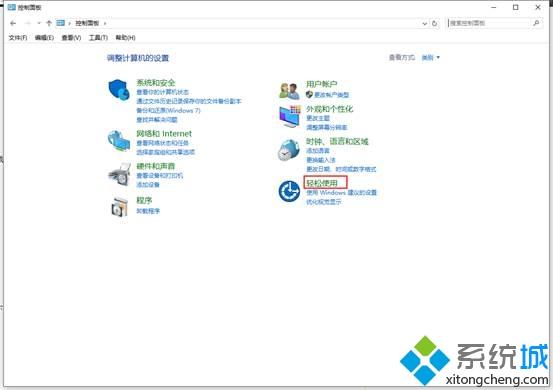Go back with the back arrow
Screen dimensions: 553x390
pos(13,23)
